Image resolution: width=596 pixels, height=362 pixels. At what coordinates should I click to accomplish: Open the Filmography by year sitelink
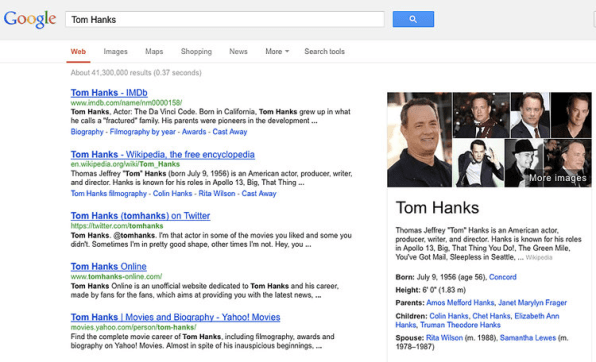tap(143, 132)
